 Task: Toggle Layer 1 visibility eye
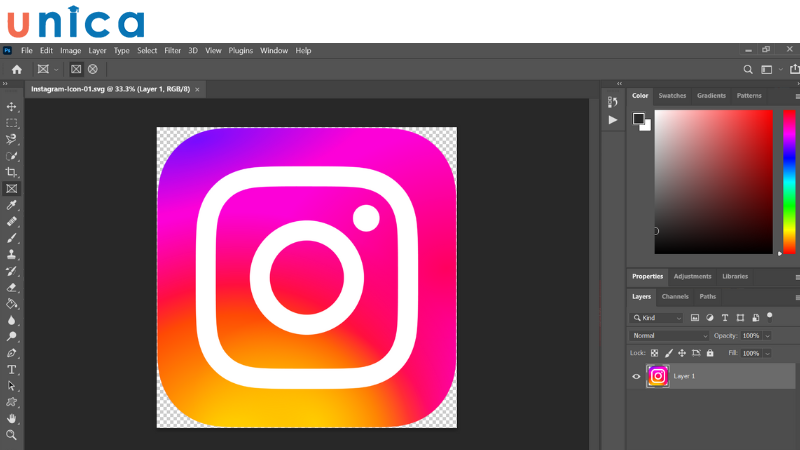[x=636, y=377]
